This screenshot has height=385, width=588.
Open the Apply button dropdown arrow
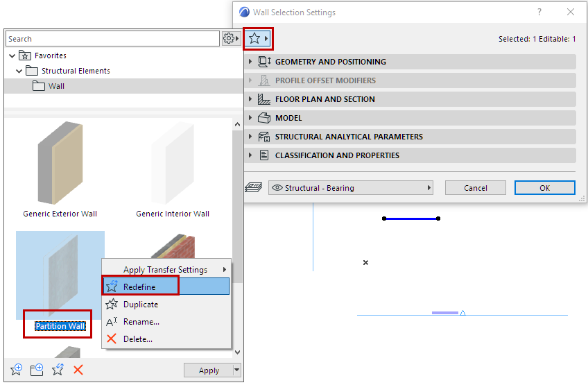tap(236, 370)
